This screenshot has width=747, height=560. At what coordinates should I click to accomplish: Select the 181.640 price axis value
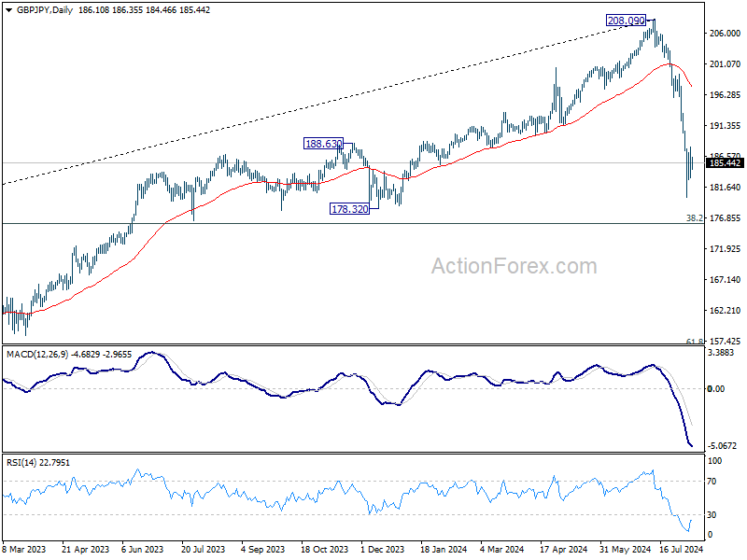(725, 188)
